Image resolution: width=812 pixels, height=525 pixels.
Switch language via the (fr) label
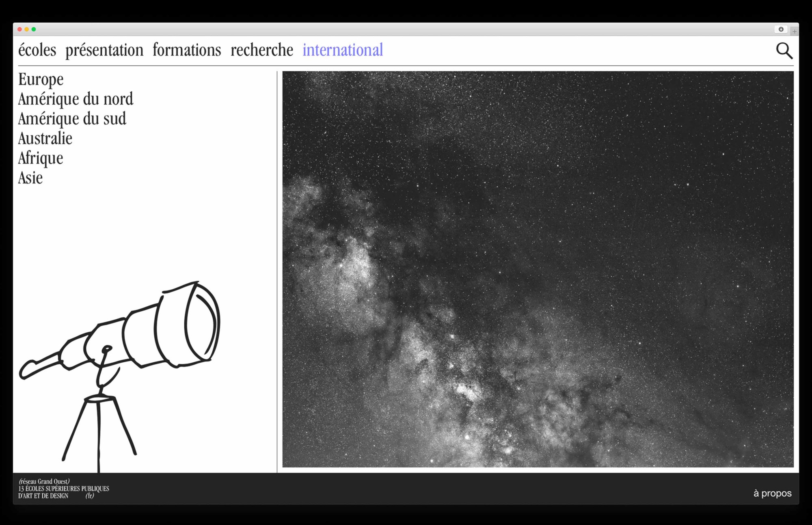click(x=90, y=496)
